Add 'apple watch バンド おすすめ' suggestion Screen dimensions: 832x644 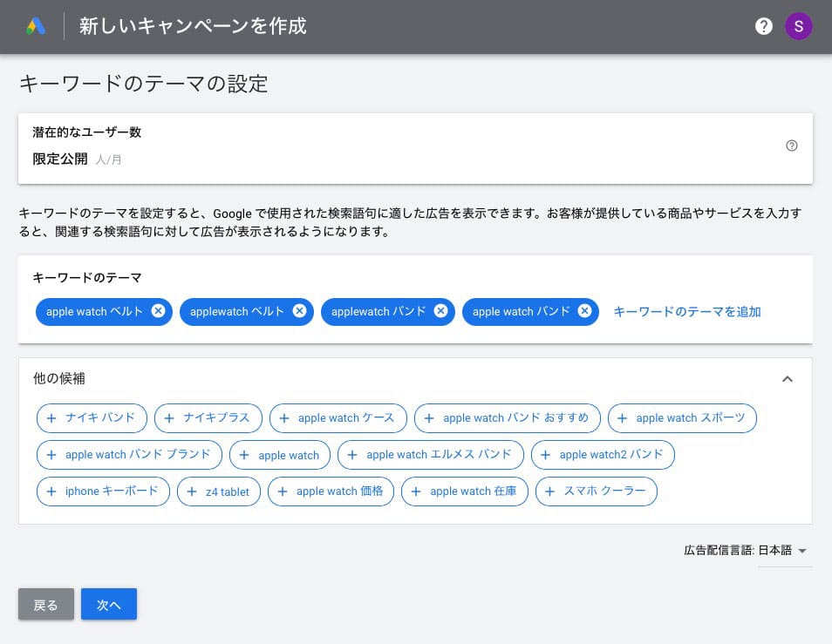click(x=507, y=418)
